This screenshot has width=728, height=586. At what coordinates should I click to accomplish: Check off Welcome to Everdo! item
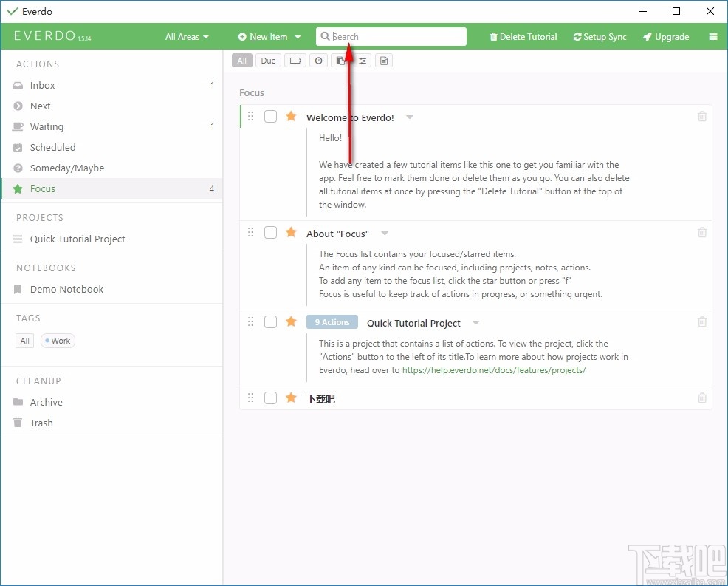pos(271,116)
